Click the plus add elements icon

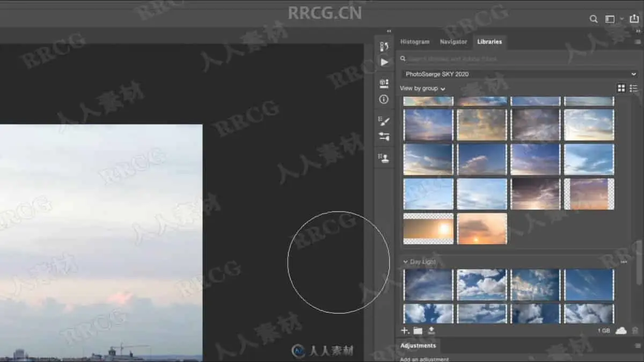pyautogui.click(x=405, y=331)
